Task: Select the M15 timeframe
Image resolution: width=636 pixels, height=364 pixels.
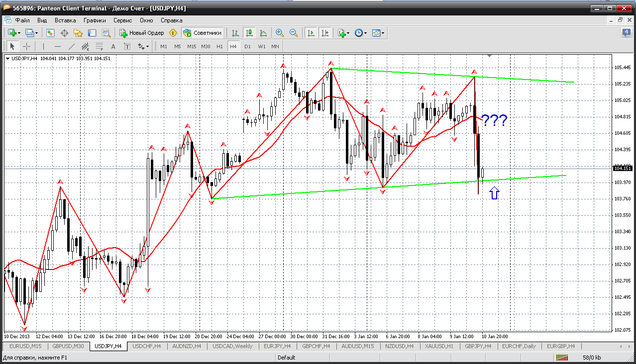Action: pos(192,46)
